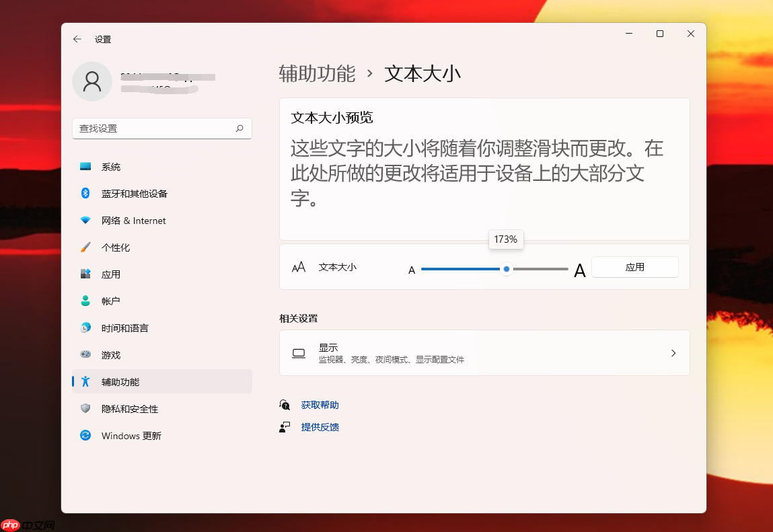This screenshot has height=532, width=773.
Task: Expand the 显示 settings via right chevron
Action: coord(673,352)
